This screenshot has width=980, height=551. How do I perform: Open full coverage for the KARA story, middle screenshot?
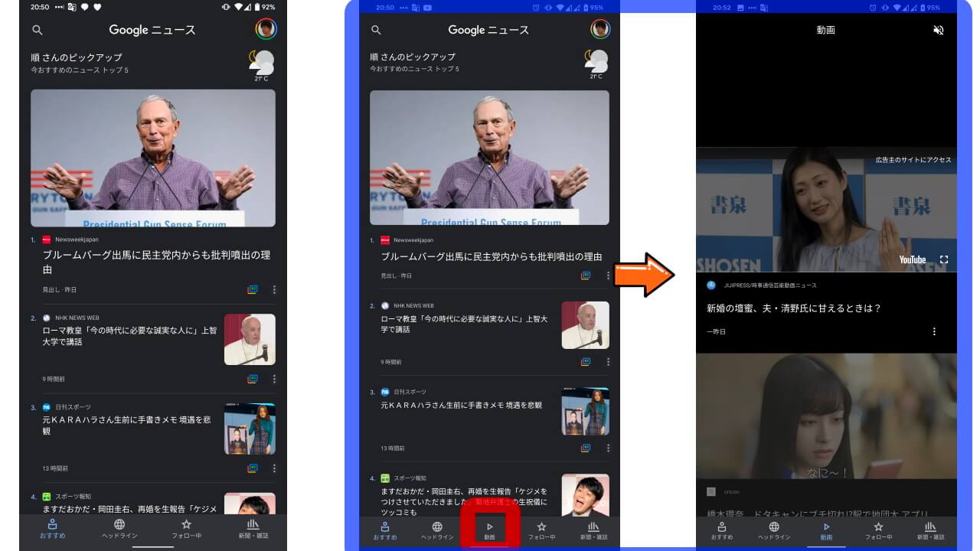pyautogui.click(x=586, y=448)
